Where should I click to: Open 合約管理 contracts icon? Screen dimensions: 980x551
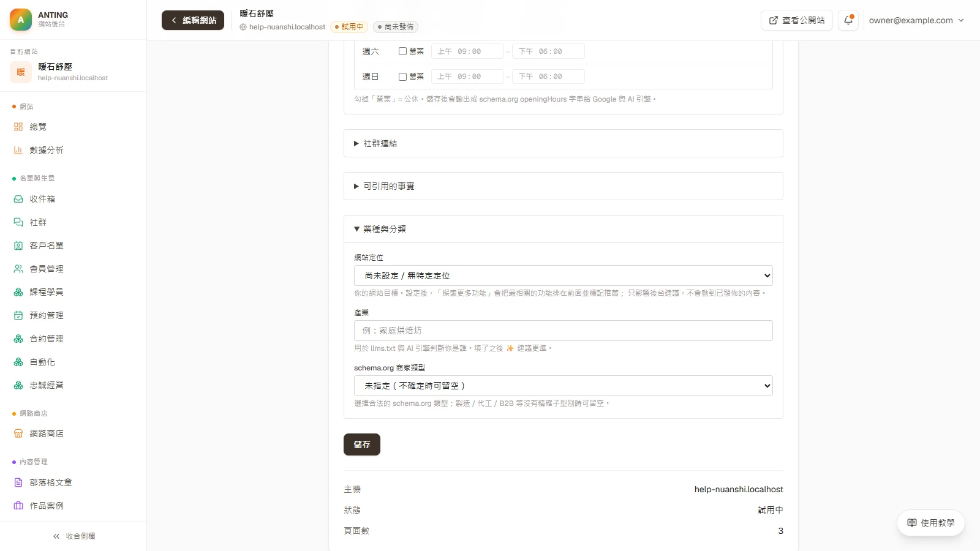(18, 339)
